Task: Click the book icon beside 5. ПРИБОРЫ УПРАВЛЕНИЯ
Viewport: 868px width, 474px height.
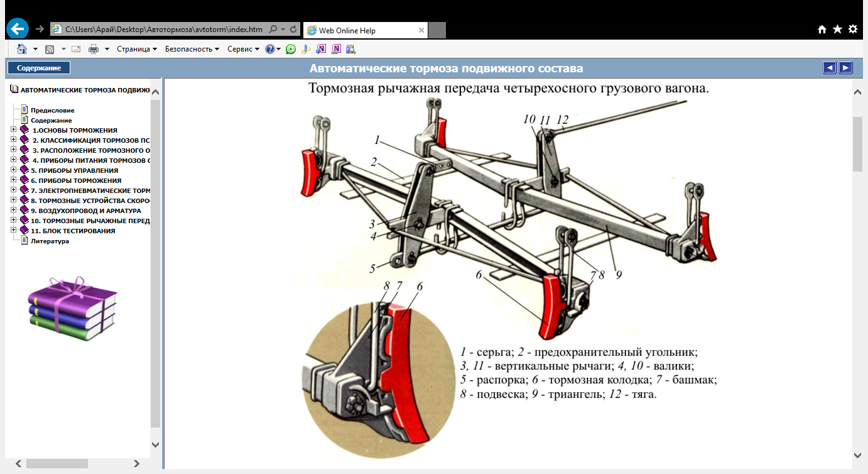Action: point(24,170)
